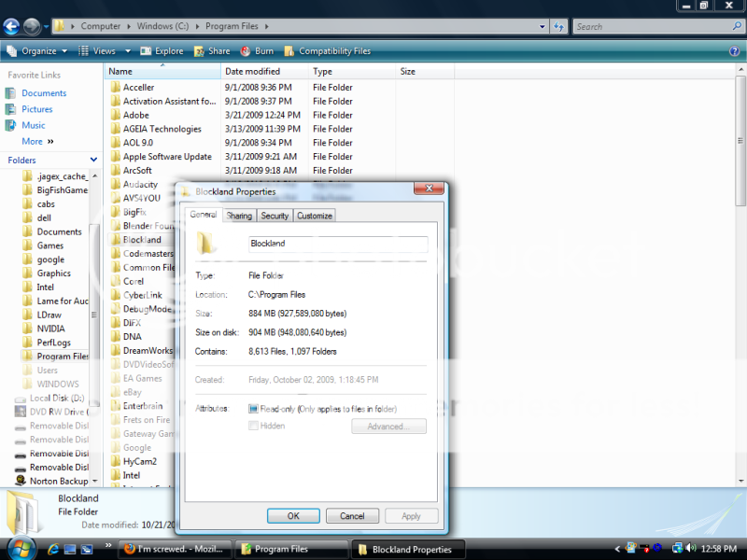Click the Search input field
Image resolution: width=747 pixels, height=560 pixels.
(652, 27)
